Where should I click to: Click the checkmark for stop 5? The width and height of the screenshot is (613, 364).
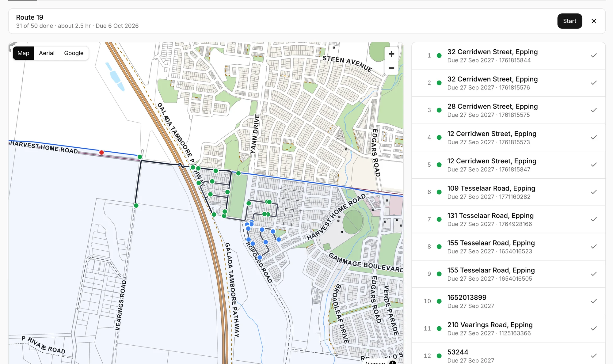coord(594,165)
